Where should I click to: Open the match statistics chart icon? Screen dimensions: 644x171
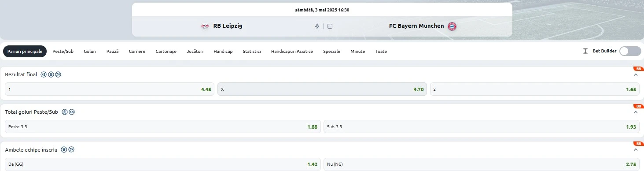click(330, 26)
